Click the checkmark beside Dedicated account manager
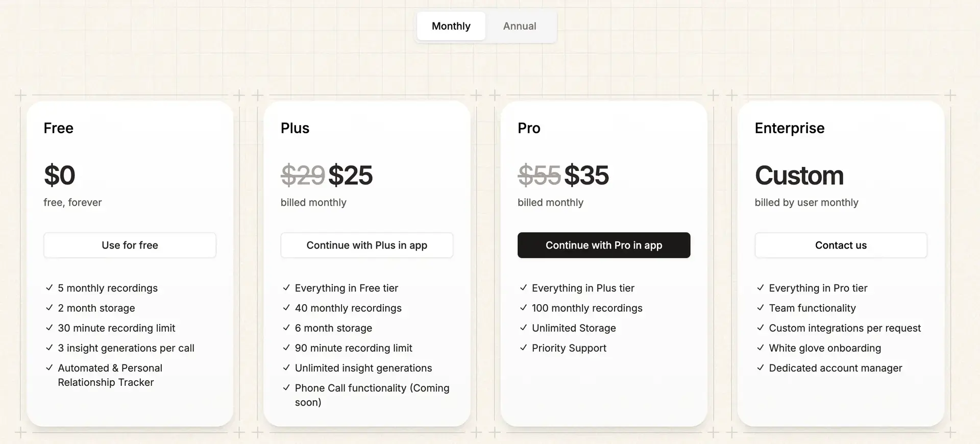This screenshot has width=980, height=444. (761, 368)
